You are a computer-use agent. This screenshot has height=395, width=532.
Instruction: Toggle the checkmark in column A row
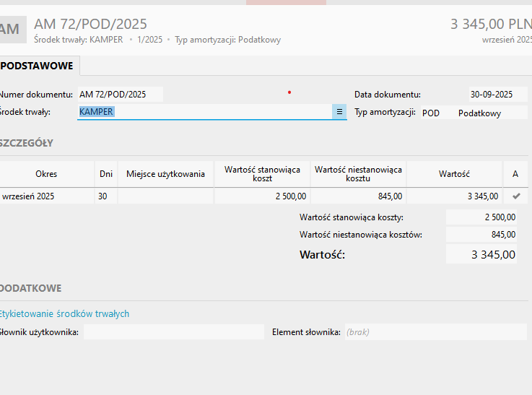coord(515,196)
